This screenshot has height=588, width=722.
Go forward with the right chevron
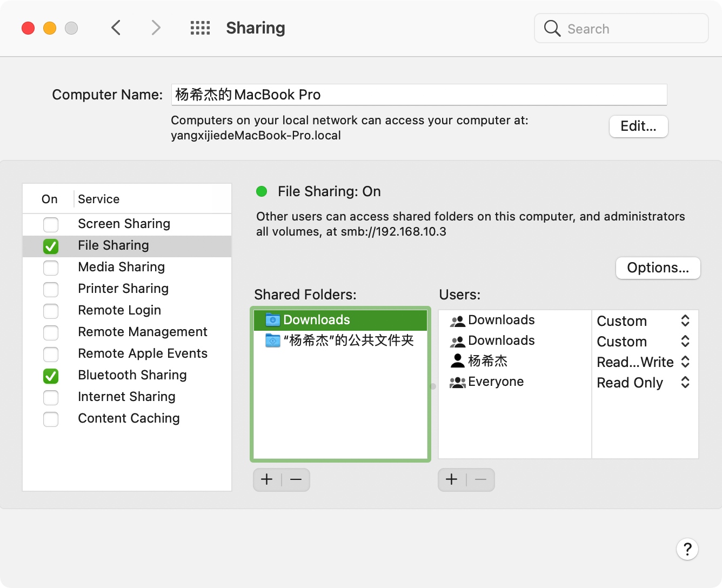(x=156, y=28)
